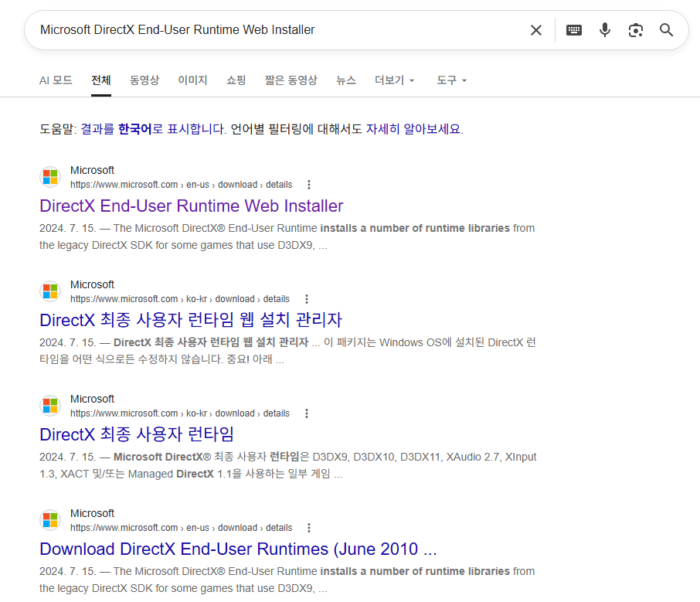
Task: Click Microsoft site name above DirectX 최종 사용자 런타임 title
Action: tap(93, 399)
